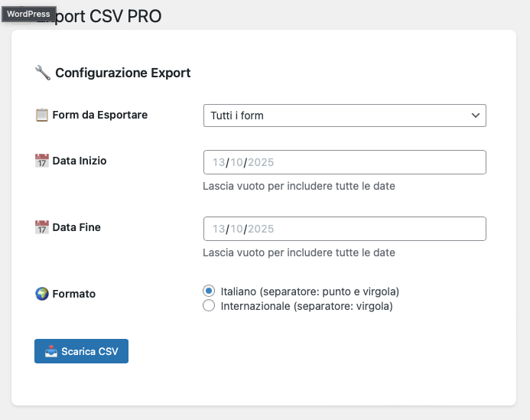Select the Internazionale format radio button
This screenshot has height=420, width=530.
(209, 306)
